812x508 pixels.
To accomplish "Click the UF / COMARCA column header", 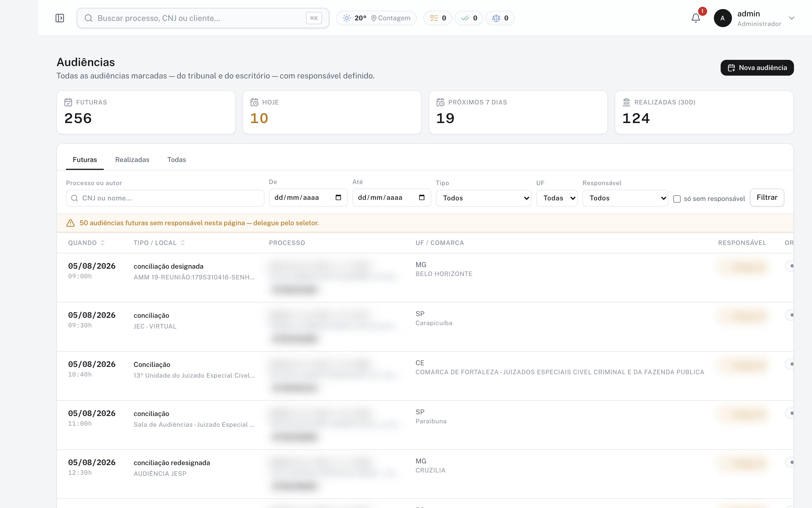I will (440, 243).
